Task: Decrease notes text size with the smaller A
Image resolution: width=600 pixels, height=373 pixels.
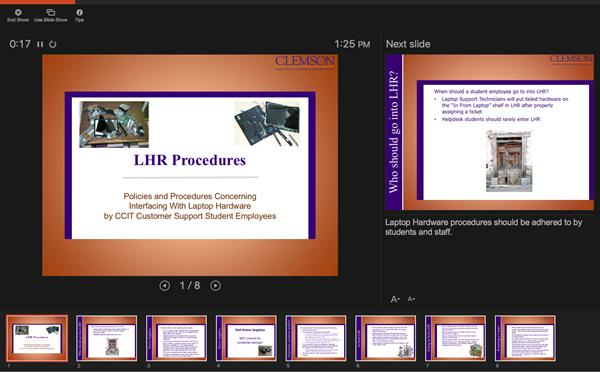Action: pos(411,299)
